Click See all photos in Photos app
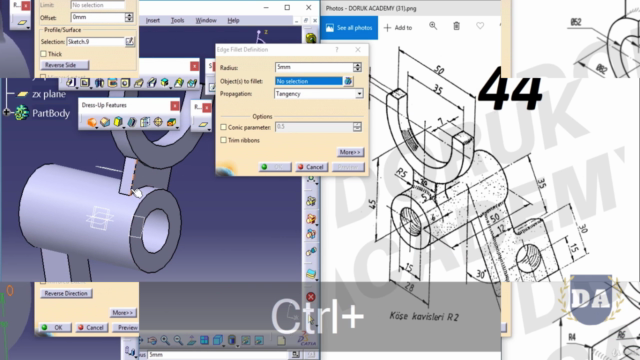Image resolution: width=640 pixels, height=360 pixels. (349, 28)
